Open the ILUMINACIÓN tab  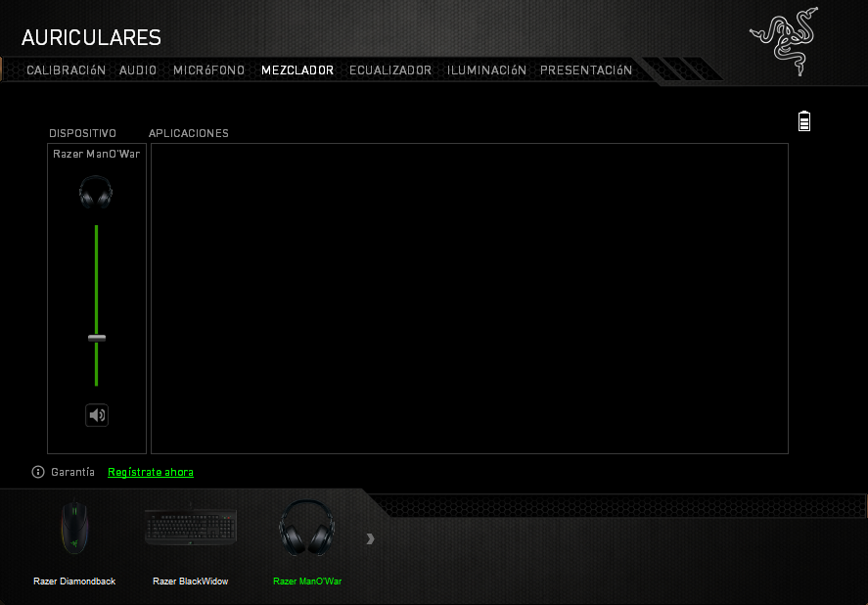click(486, 70)
